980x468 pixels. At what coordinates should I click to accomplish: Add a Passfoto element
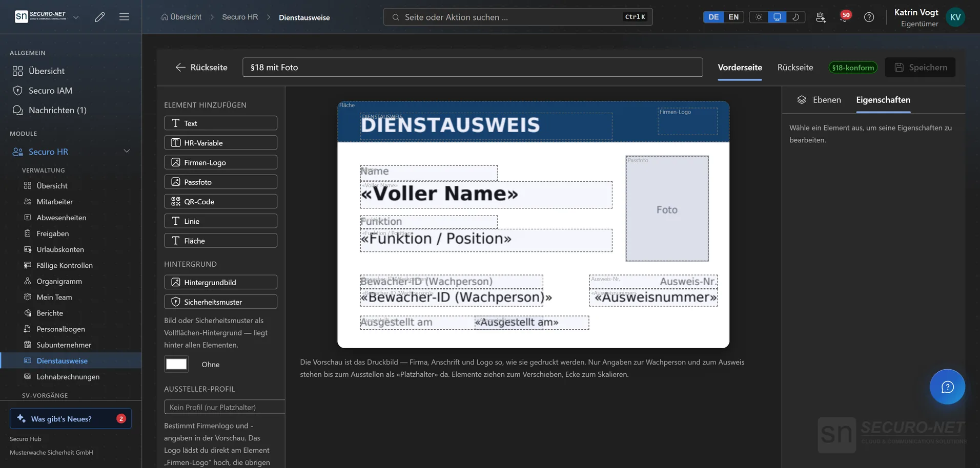pos(220,182)
